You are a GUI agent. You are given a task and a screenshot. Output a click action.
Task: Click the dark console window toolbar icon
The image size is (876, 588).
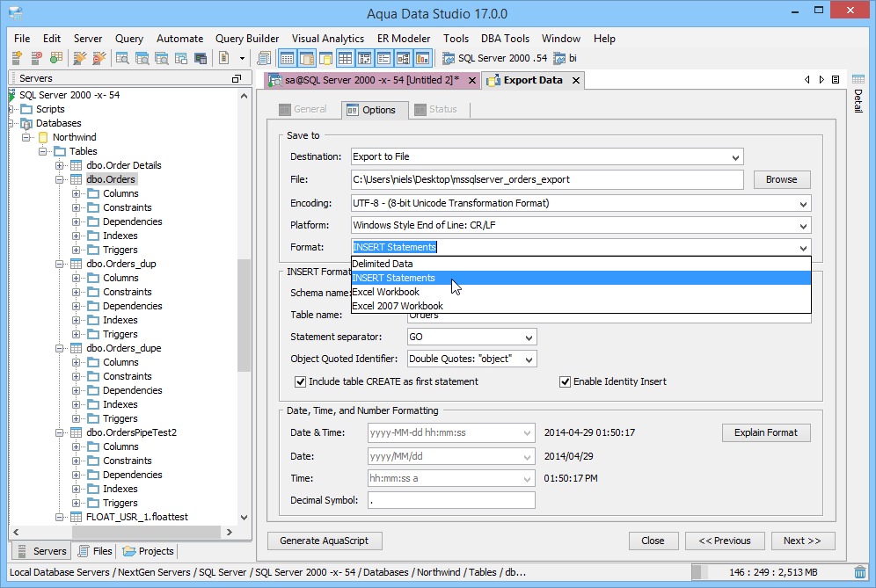200,58
